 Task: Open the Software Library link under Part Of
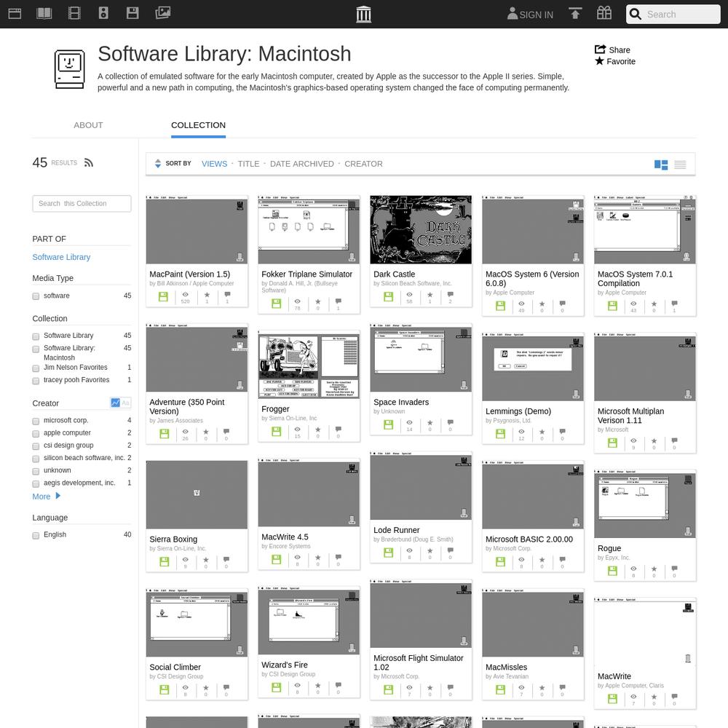pos(61,257)
